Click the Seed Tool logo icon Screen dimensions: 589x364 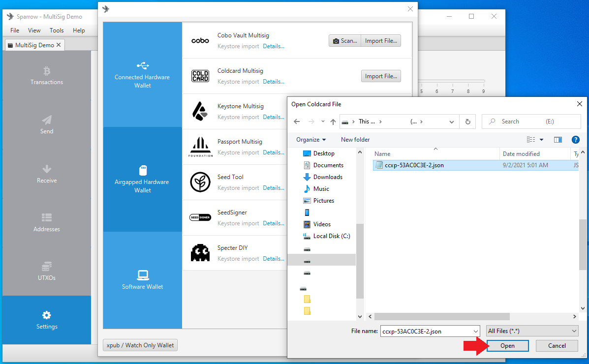point(200,182)
